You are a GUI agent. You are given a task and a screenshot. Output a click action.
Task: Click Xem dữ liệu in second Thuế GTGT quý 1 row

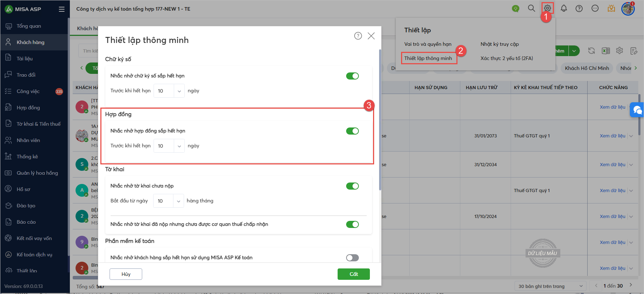click(612, 191)
